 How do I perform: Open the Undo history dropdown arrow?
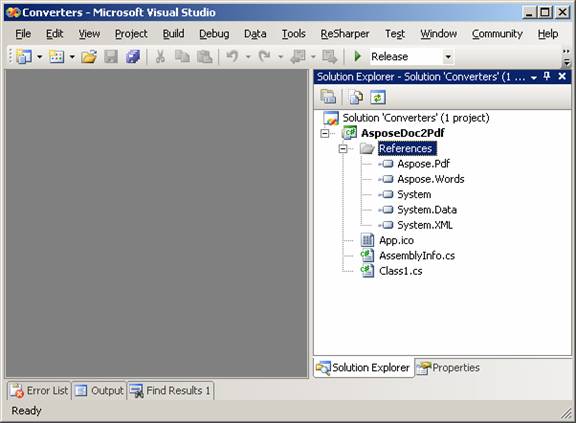[x=248, y=57]
